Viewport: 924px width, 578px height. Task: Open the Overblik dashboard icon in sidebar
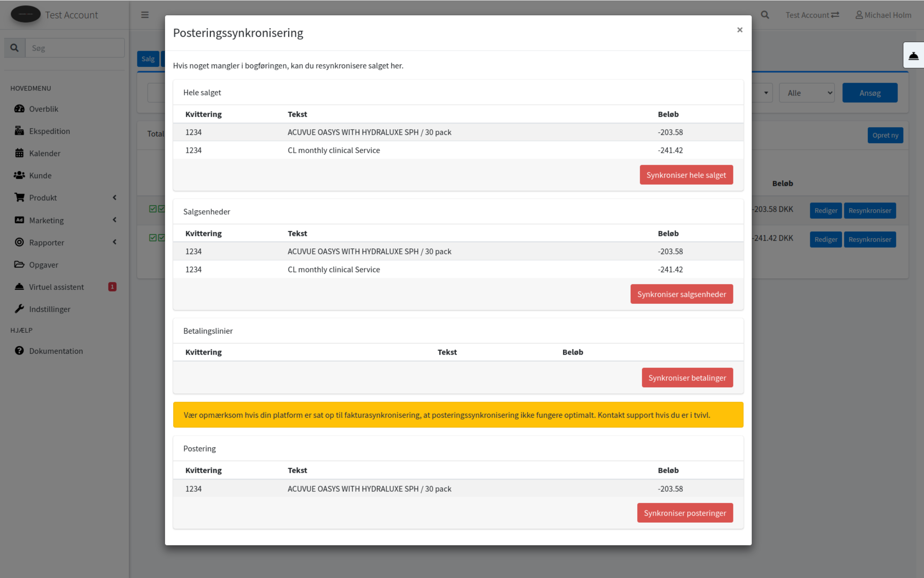19,109
